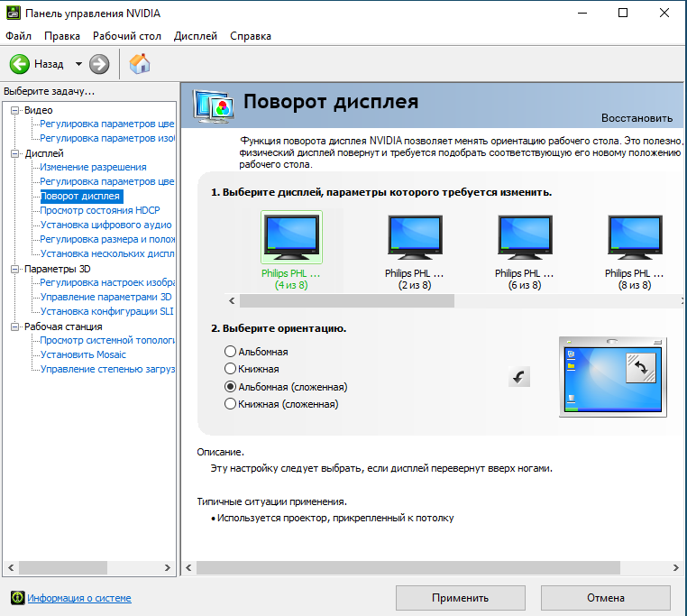Open Регулировка размера и положения task
This screenshot has width=687, height=616.
(x=107, y=239)
